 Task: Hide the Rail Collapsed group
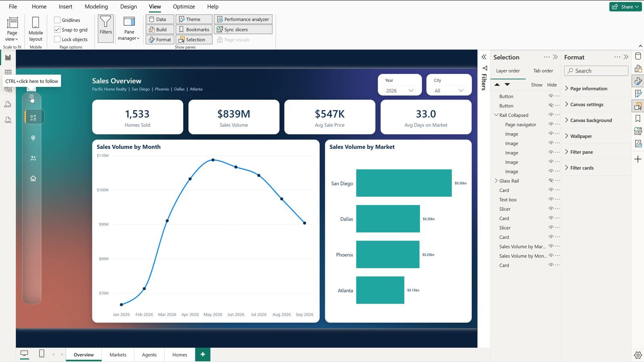pyautogui.click(x=551, y=115)
